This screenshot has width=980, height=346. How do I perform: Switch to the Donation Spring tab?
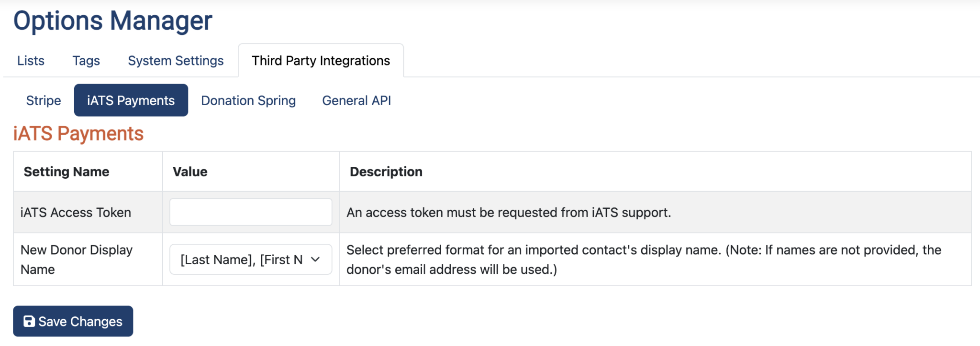[248, 100]
